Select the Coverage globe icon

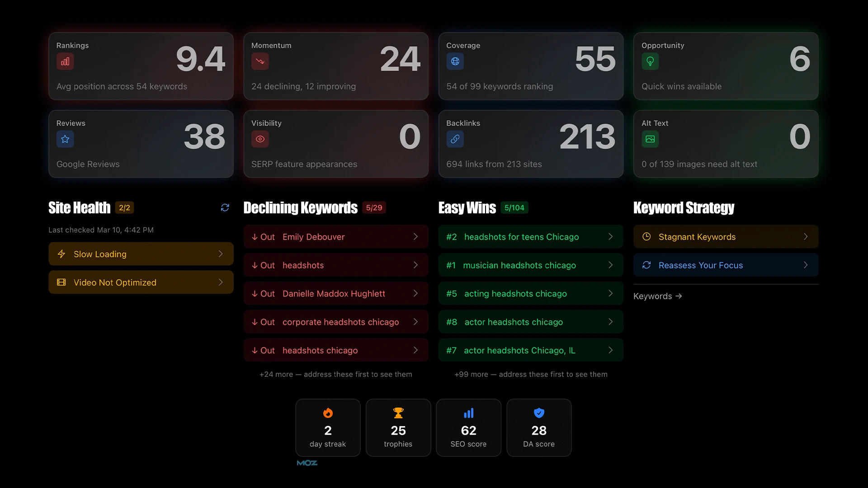(x=455, y=61)
